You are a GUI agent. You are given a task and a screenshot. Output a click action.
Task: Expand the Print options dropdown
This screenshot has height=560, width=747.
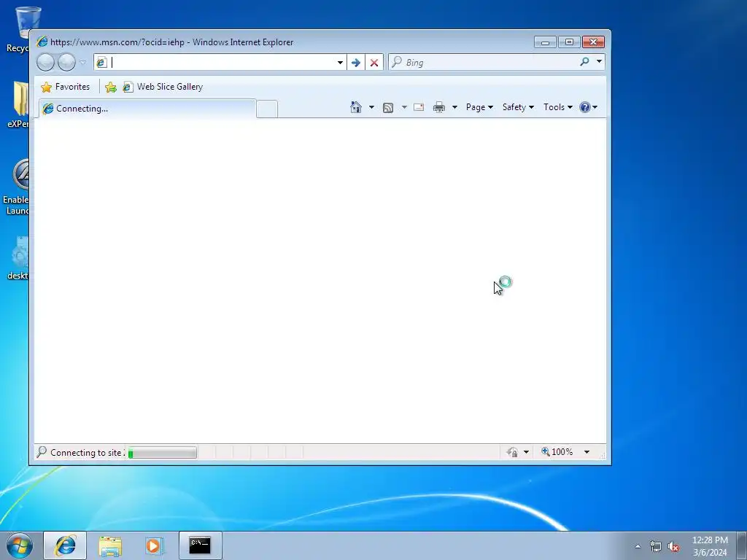point(454,108)
